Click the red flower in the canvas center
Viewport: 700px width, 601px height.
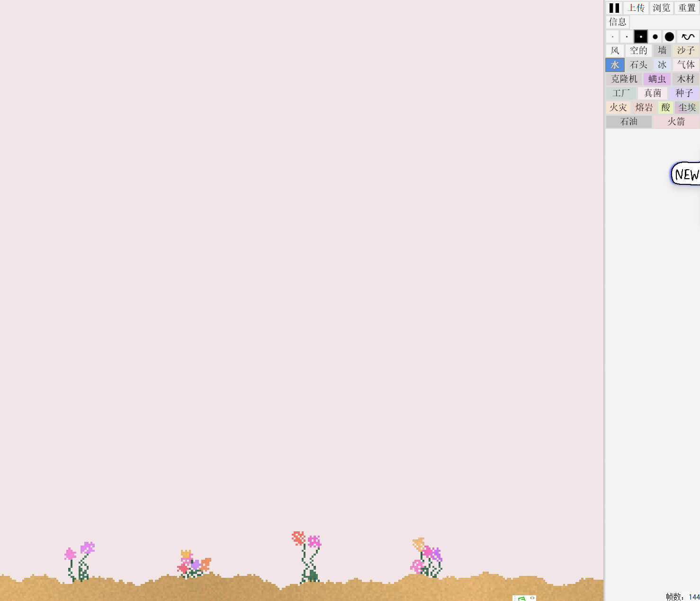pos(298,538)
